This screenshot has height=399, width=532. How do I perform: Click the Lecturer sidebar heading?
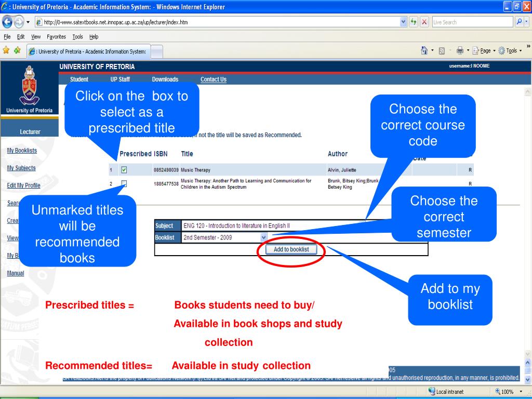tap(30, 131)
